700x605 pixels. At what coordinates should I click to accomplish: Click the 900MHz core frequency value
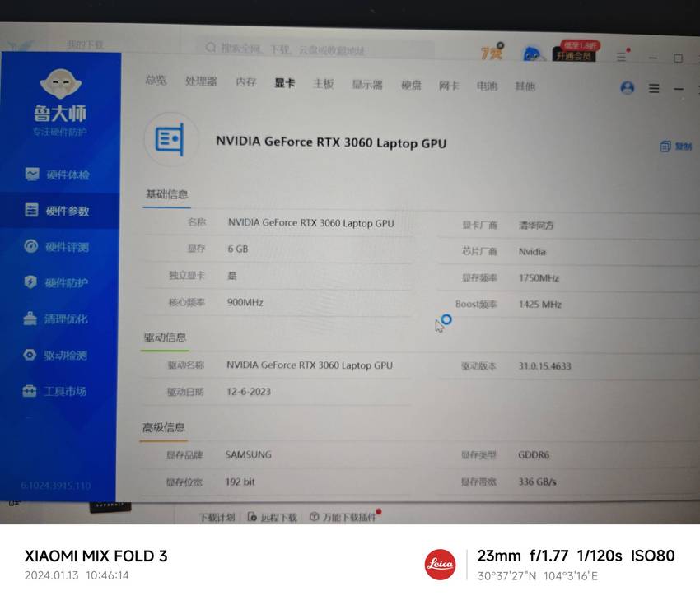coord(245,303)
